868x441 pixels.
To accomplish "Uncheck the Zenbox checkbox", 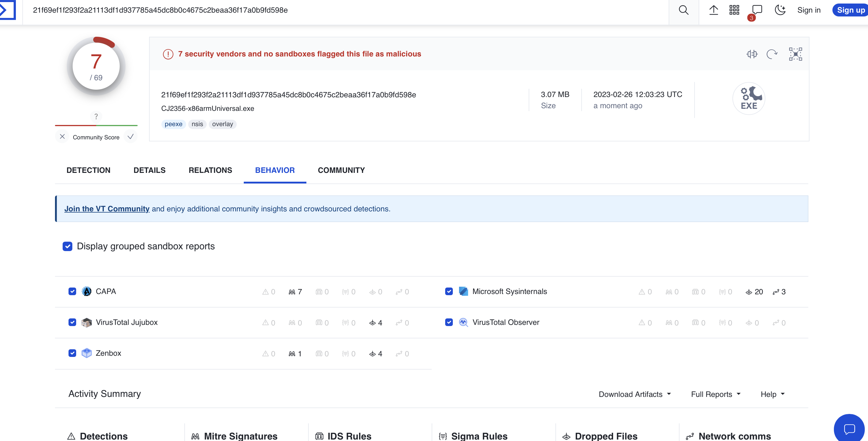I will [72, 353].
